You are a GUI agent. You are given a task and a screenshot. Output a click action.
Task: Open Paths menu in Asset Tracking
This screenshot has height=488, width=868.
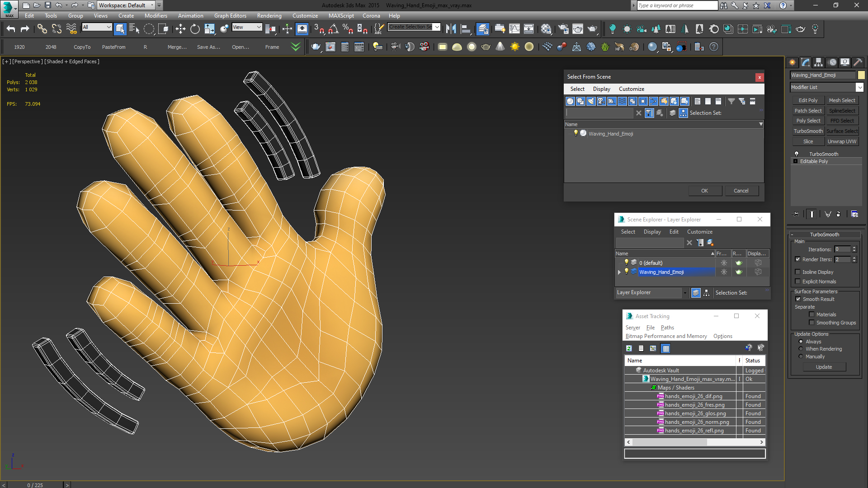click(667, 328)
